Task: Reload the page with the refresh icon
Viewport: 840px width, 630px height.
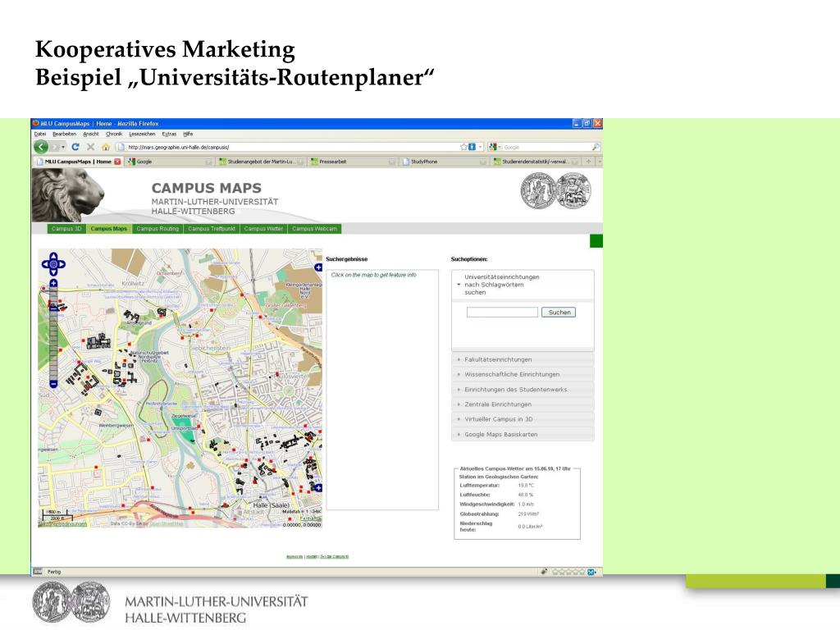Action: point(75,147)
